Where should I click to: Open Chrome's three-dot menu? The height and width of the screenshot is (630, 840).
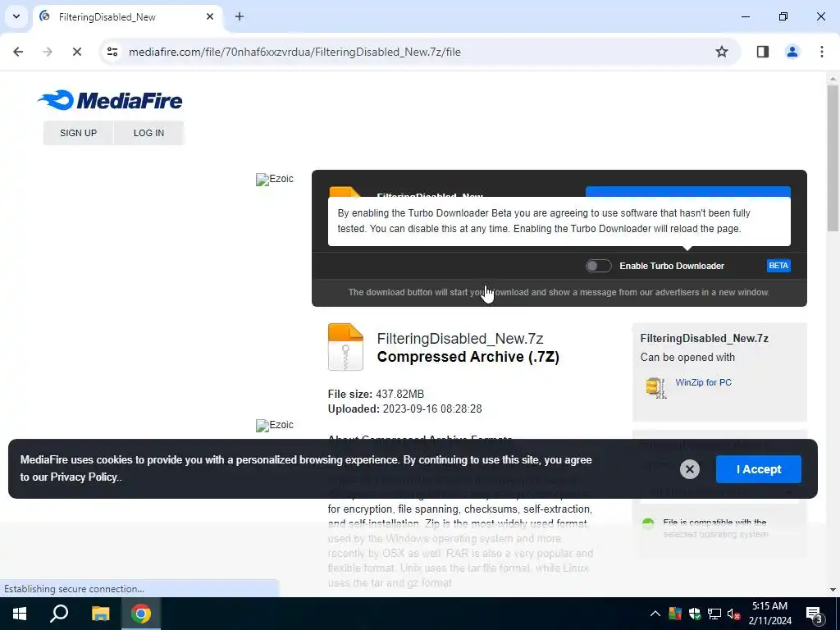(821, 52)
